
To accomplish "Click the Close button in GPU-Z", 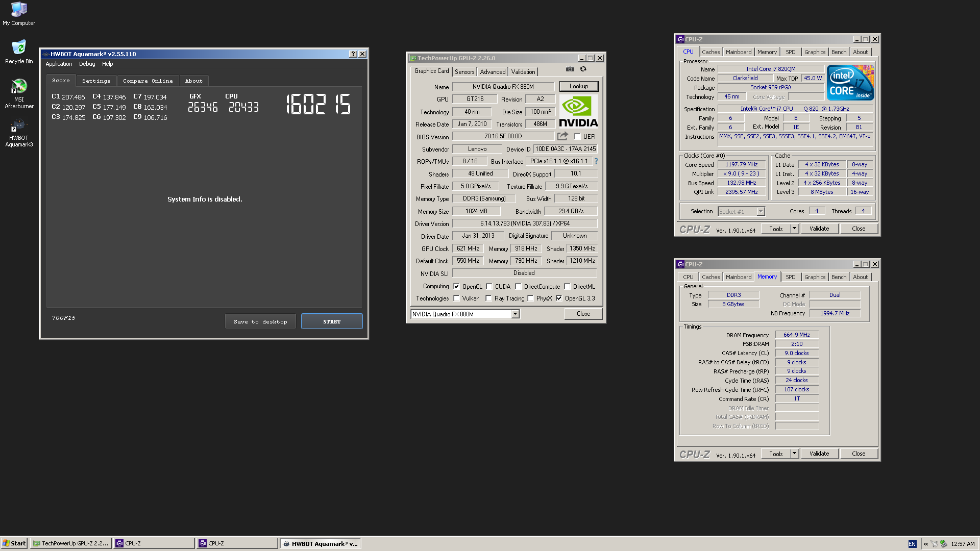I will tap(583, 314).
